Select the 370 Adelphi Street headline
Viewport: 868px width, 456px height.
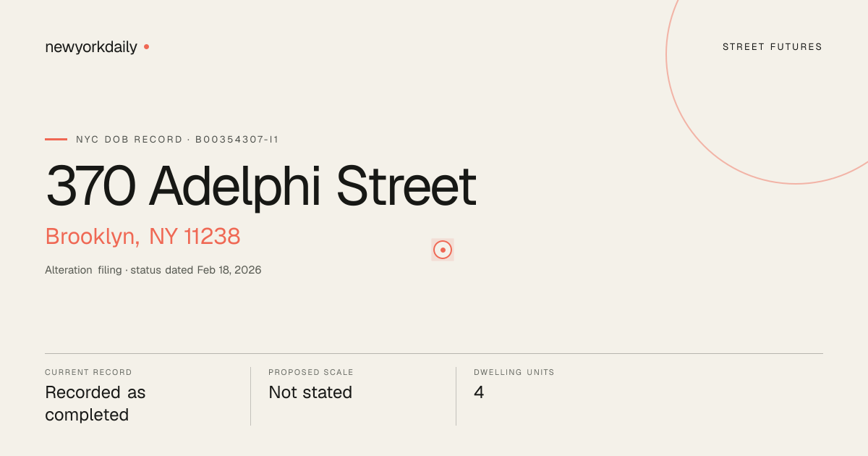pos(261,187)
